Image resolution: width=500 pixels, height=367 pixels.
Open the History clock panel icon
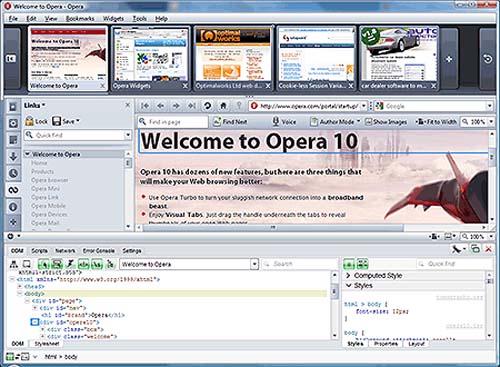pyautogui.click(x=13, y=173)
